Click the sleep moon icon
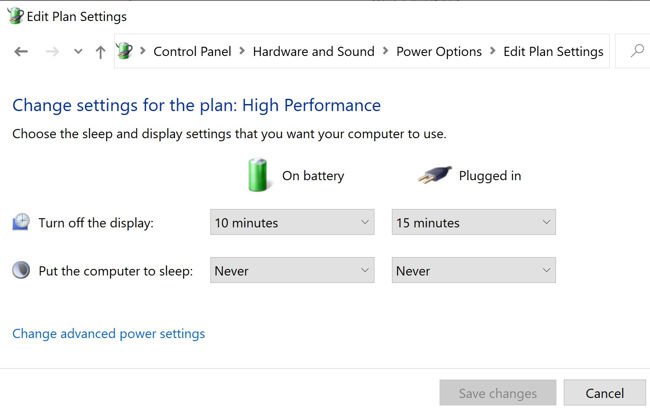Viewport: 650px width, 408px height. [x=21, y=270]
